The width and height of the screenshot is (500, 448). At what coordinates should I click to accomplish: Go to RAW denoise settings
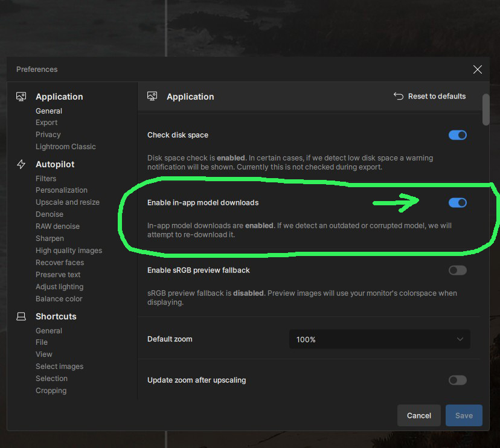(57, 226)
